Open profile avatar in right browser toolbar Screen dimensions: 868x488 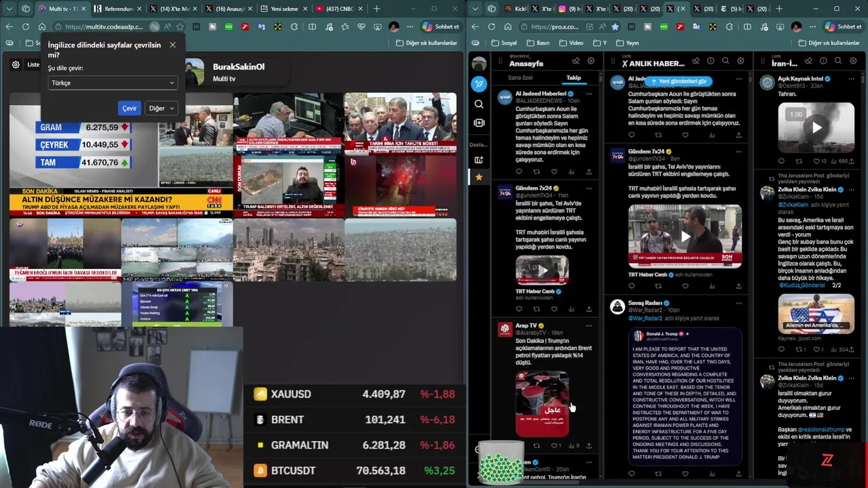796,26
